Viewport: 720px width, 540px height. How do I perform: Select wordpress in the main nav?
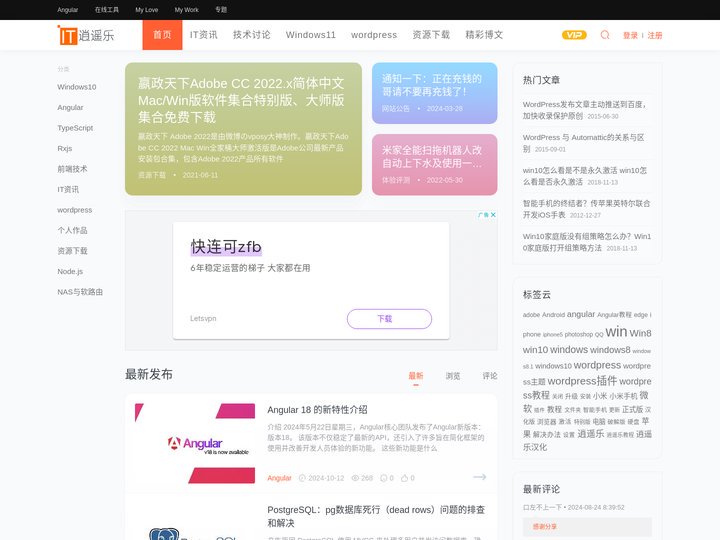374,35
